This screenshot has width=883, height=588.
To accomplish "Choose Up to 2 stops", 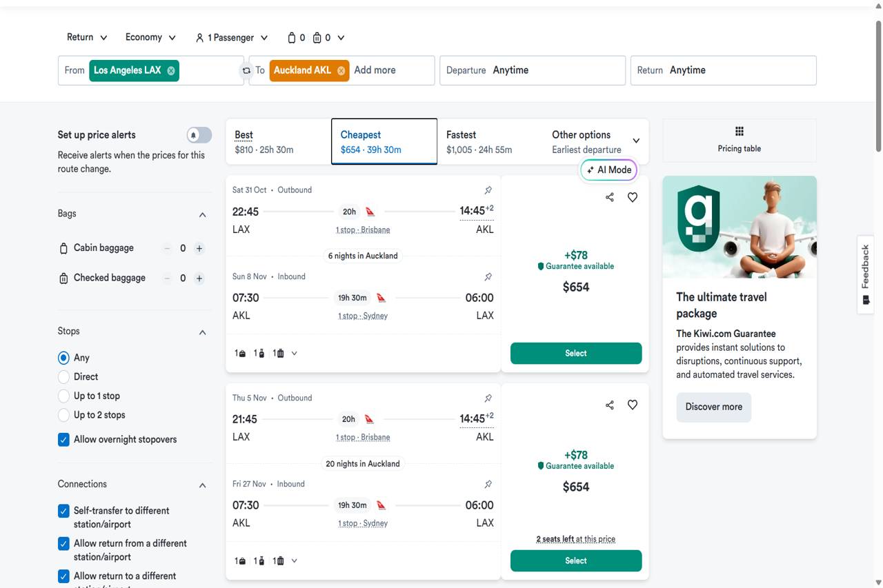I will (63, 415).
